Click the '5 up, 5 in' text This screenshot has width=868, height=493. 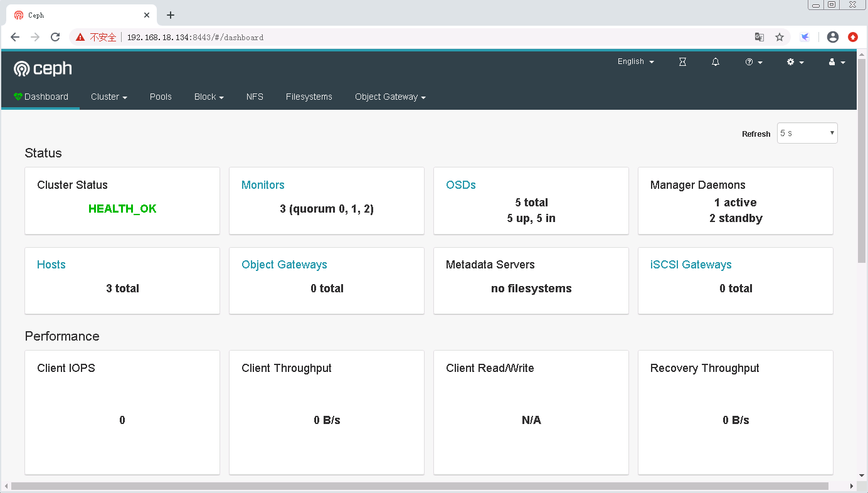[531, 218]
